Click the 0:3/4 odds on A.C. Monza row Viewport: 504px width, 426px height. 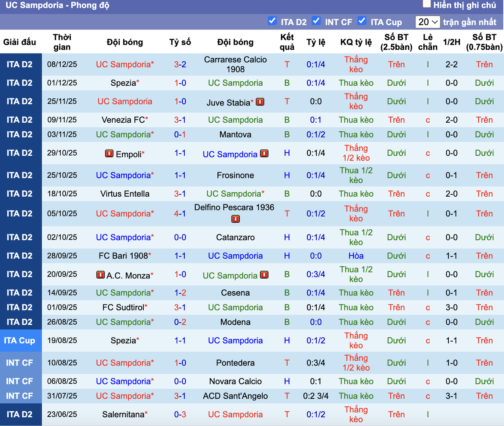[x=316, y=275]
